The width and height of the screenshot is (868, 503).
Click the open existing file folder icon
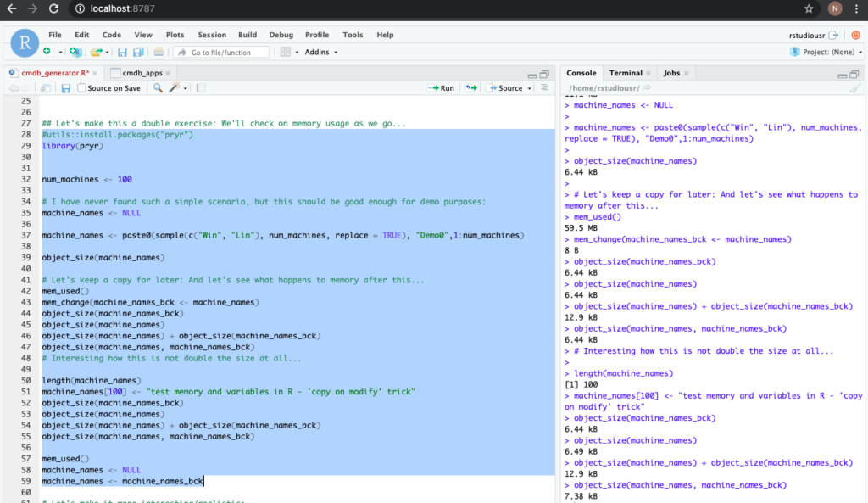click(97, 52)
